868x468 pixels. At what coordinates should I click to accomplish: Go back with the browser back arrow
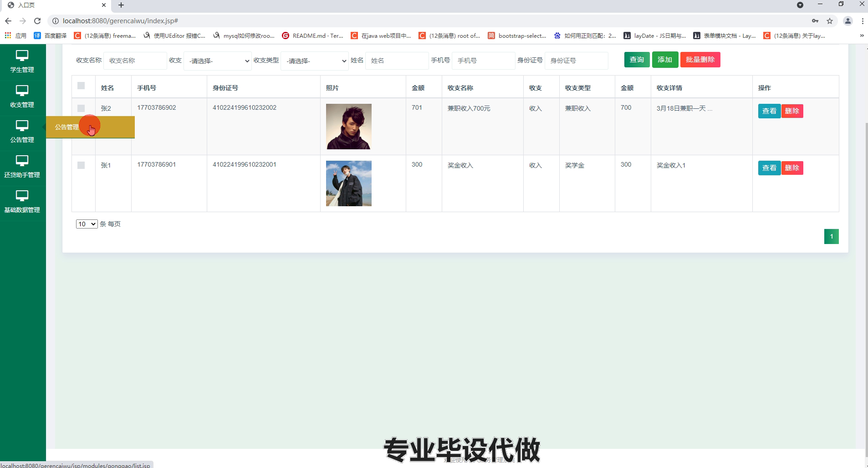tap(8, 21)
